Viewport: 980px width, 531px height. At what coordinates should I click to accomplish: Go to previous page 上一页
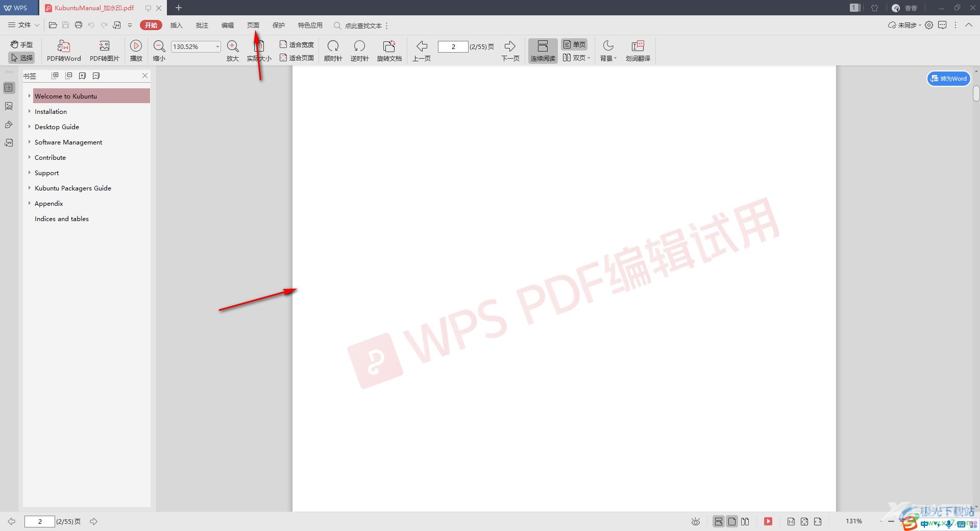[422, 51]
